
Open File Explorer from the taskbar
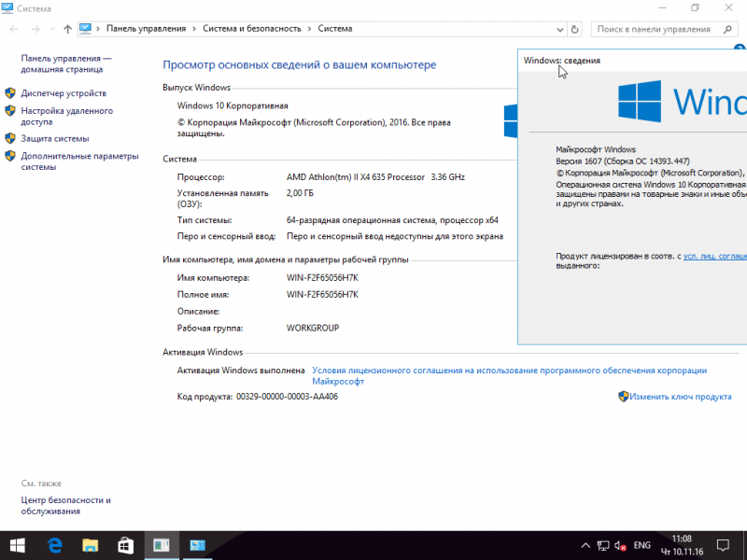pos(90,546)
